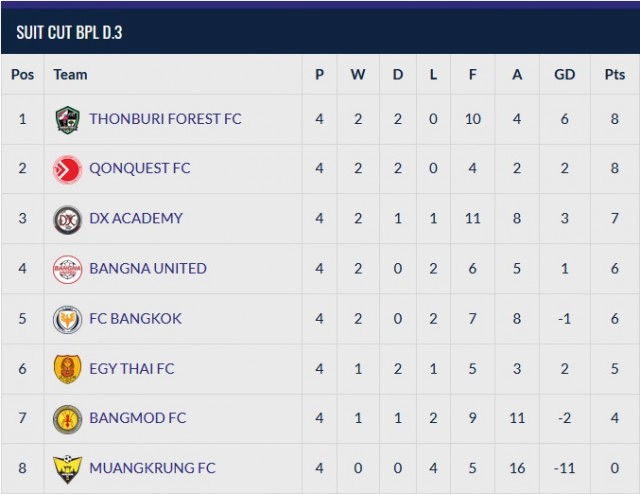Viewport: 640px width, 494px height.
Task: Click the Thonburi Forest FC team logo
Action: point(68,119)
